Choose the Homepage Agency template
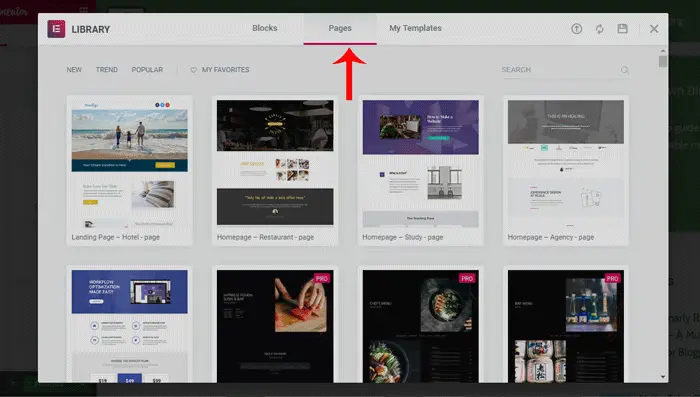 (566, 170)
